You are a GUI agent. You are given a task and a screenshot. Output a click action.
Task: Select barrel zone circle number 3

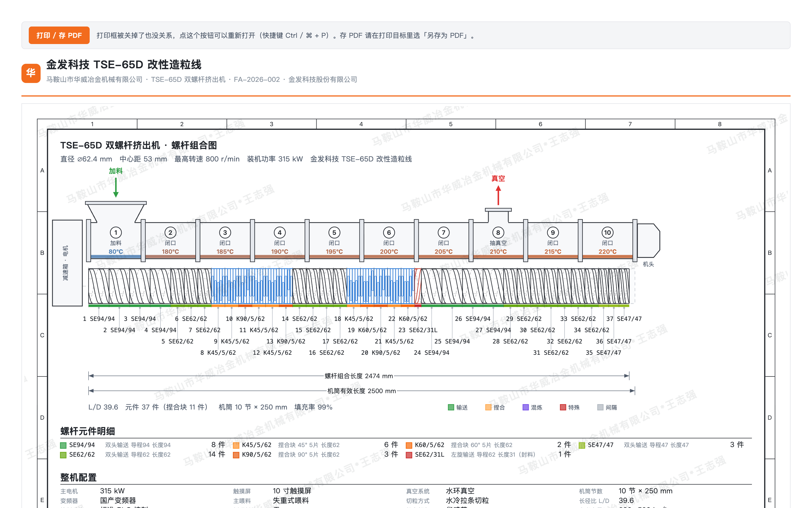tap(225, 233)
